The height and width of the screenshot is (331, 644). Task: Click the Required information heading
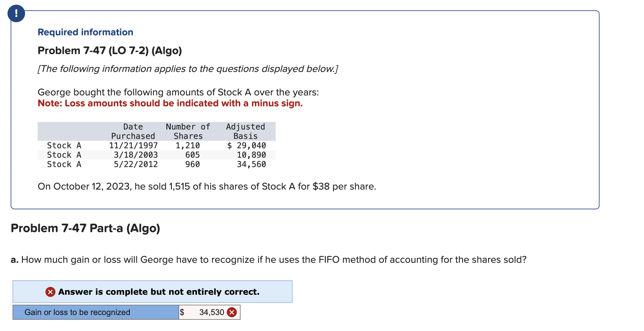85,32
